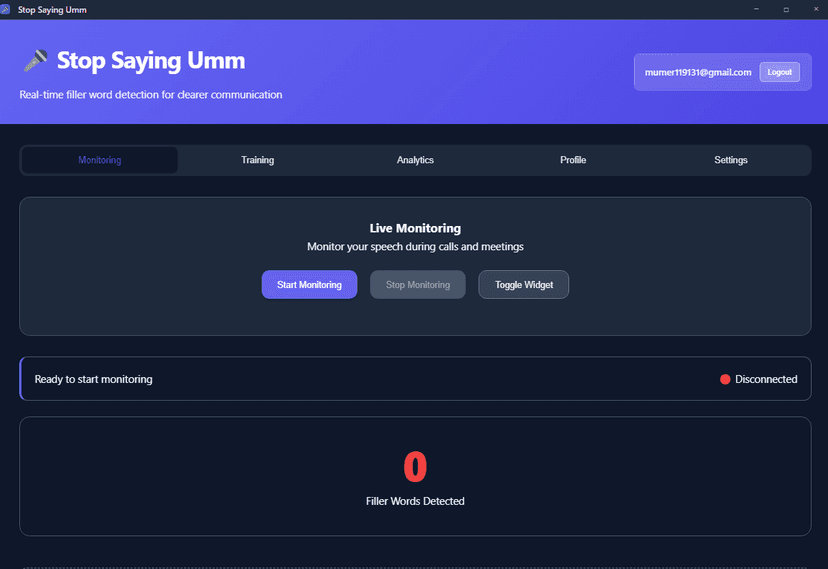Image resolution: width=828 pixels, height=569 pixels.
Task: Select the Profile tab
Action: pyautogui.click(x=573, y=160)
